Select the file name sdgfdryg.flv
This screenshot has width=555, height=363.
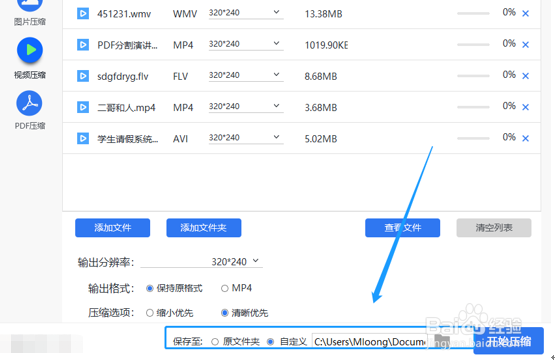(123, 76)
